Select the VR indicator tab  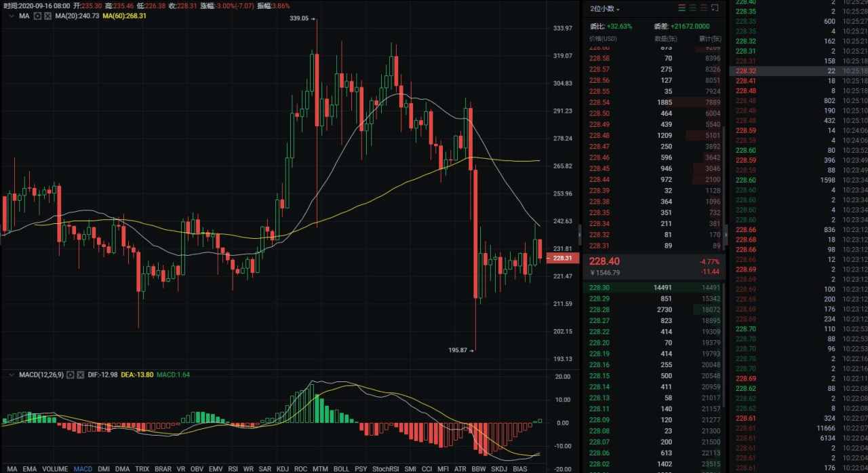(x=181, y=469)
